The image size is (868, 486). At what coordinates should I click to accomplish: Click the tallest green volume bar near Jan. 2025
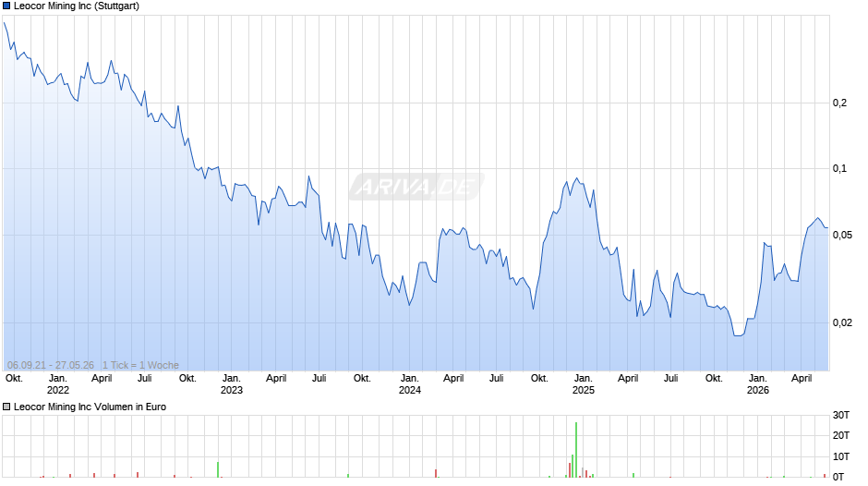pyautogui.click(x=576, y=450)
